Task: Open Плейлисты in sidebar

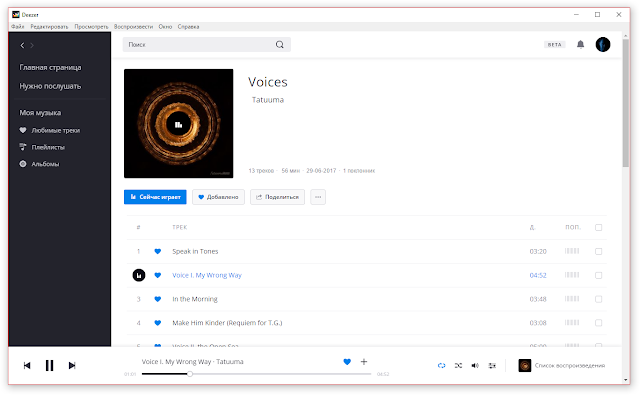Action: [x=42, y=147]
